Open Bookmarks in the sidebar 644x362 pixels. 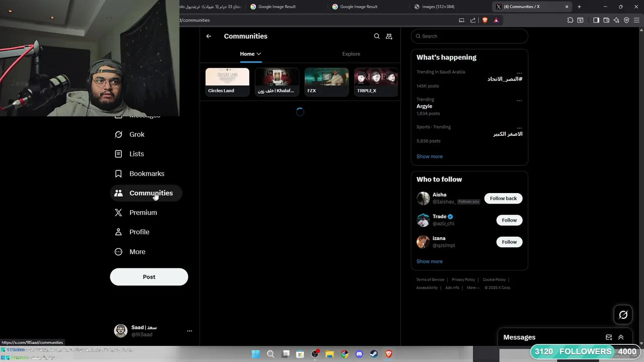[139, 173]
